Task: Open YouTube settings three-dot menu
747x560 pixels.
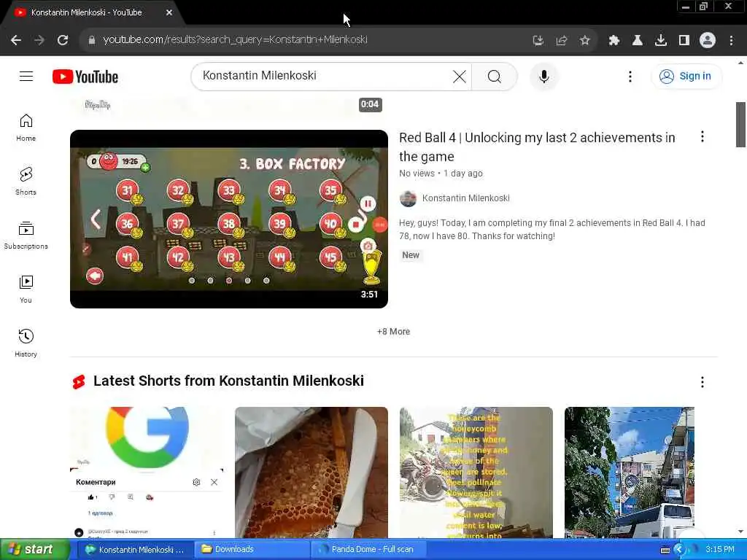Action: pyautogui.click(x=630, y=76)
